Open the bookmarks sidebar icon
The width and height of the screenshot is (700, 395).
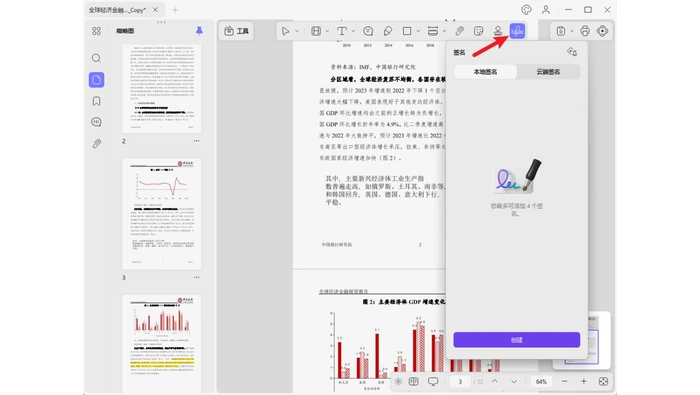point(96,101)
